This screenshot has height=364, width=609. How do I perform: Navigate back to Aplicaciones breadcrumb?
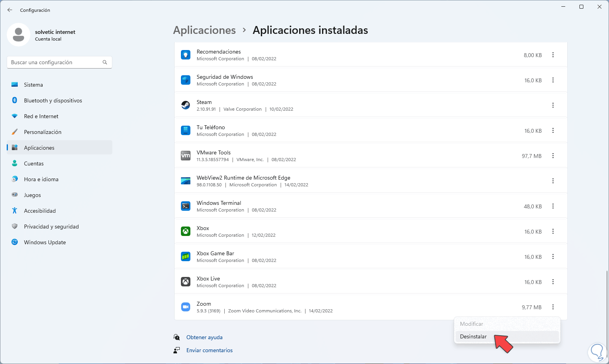pos(204,30)
